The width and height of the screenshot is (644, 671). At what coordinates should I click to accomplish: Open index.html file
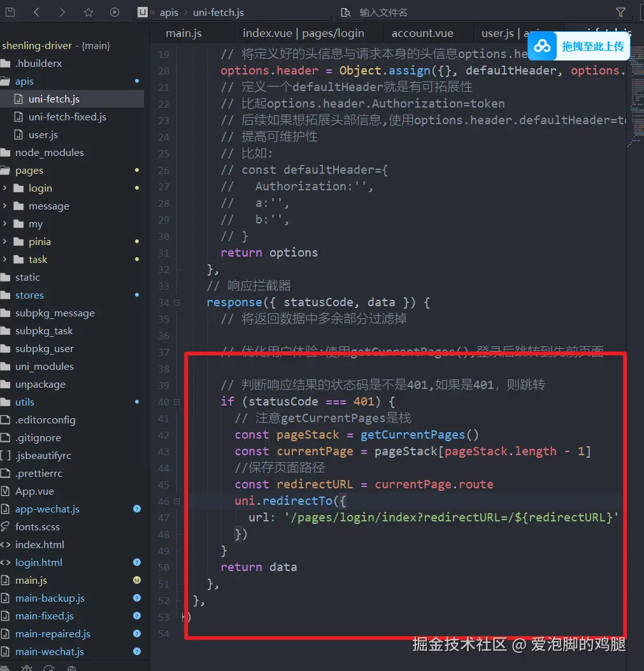40,545
